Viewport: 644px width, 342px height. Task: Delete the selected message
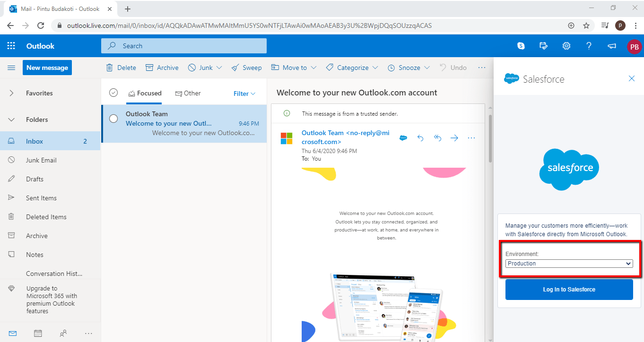click(x=121, y=68)
